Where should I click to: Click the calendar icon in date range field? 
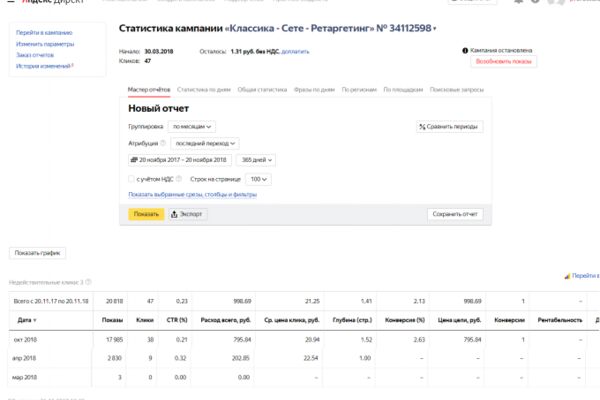click(134, 160)
